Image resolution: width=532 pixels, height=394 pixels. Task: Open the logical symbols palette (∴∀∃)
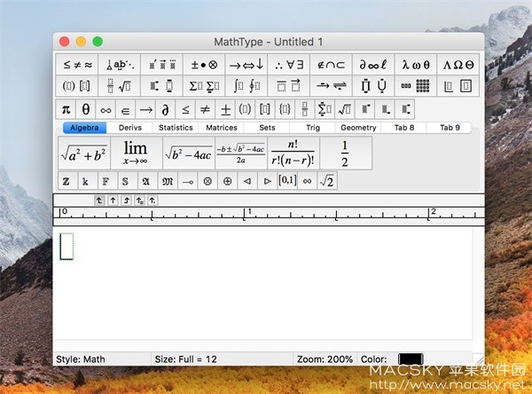(289, 64)
